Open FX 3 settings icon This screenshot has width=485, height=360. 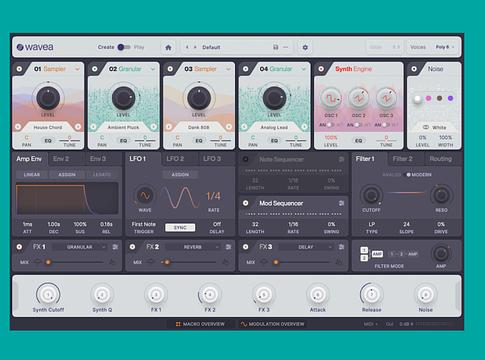[341, 247]
